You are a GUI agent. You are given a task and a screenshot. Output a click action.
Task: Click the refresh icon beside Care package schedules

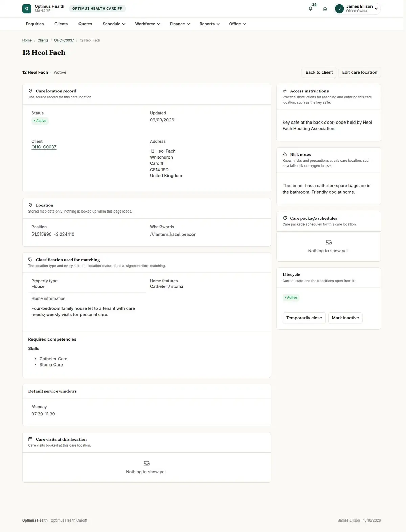(285, 218)
